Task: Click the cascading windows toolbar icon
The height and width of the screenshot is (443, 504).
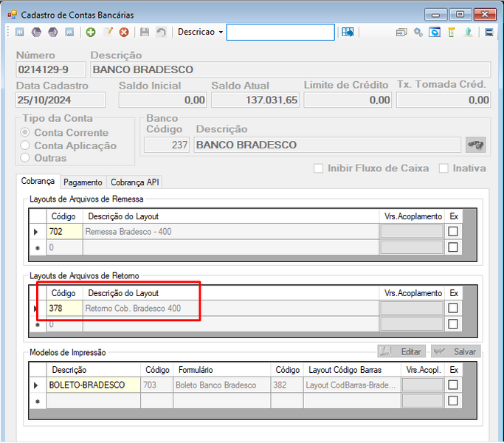Action: [401, 32]
